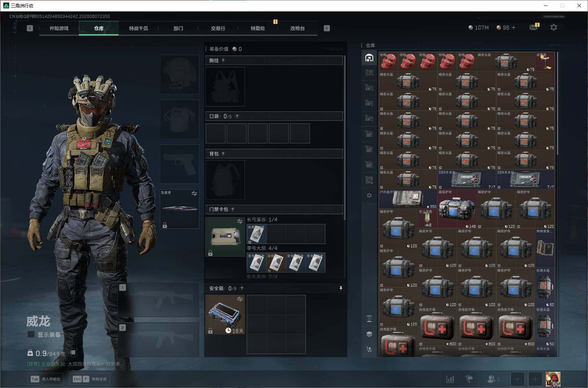
Task: Click the stacked layers icon in warehouse sidebar
Action: (369, 334)
